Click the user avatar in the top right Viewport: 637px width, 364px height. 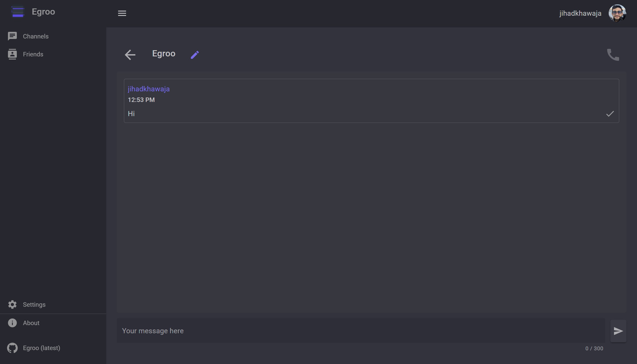point(617,13)
